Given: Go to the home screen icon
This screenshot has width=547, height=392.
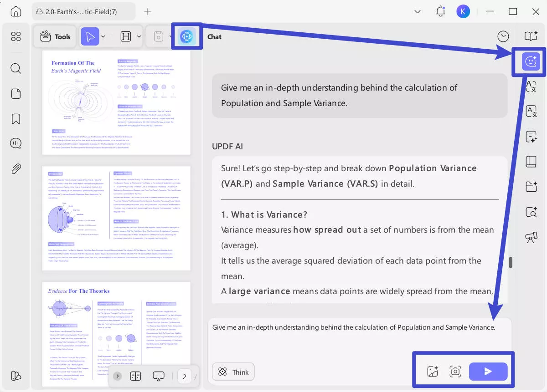Looking at the screenshot, I should [x=16, y=12].
